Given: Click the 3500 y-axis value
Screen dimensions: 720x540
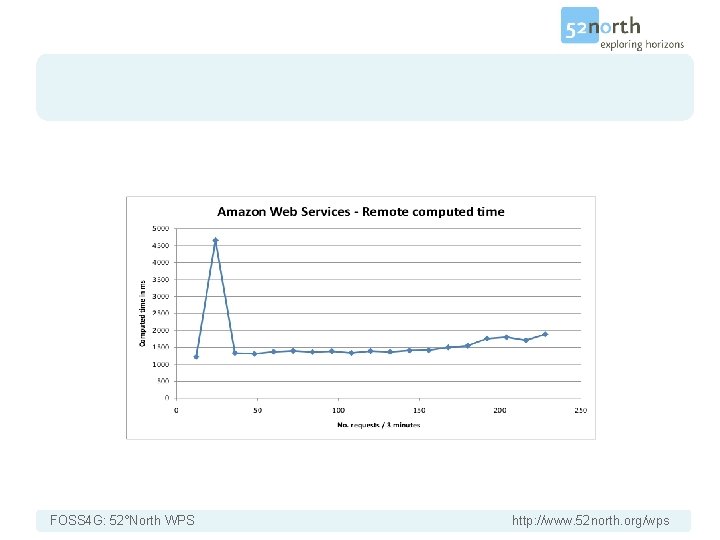Looking at the screenshot, I should coord(161,279).
